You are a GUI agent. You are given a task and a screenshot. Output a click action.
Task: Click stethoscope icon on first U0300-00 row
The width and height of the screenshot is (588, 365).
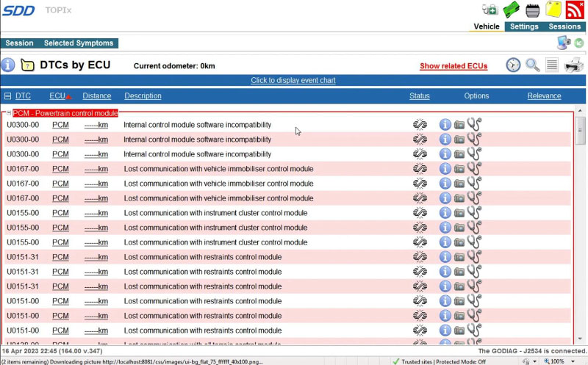coord(474,124)
